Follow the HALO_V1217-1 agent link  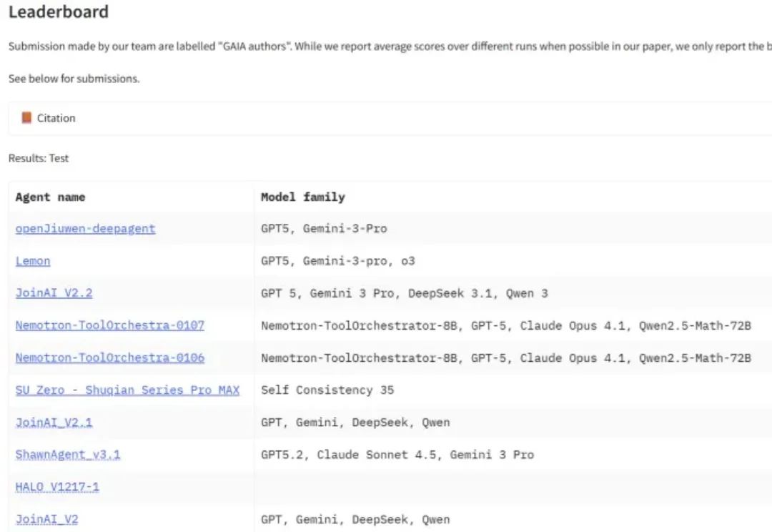tap(57, 487)
